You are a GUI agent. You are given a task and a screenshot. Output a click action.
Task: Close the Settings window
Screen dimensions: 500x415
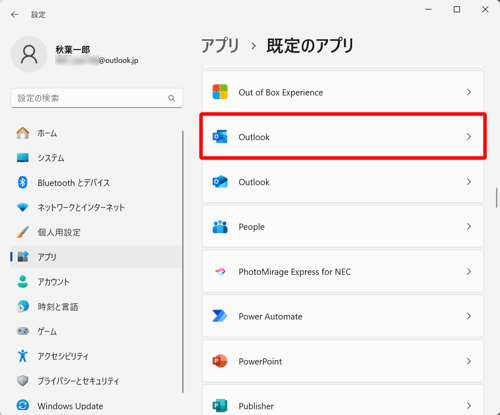(x=485, y=9)
